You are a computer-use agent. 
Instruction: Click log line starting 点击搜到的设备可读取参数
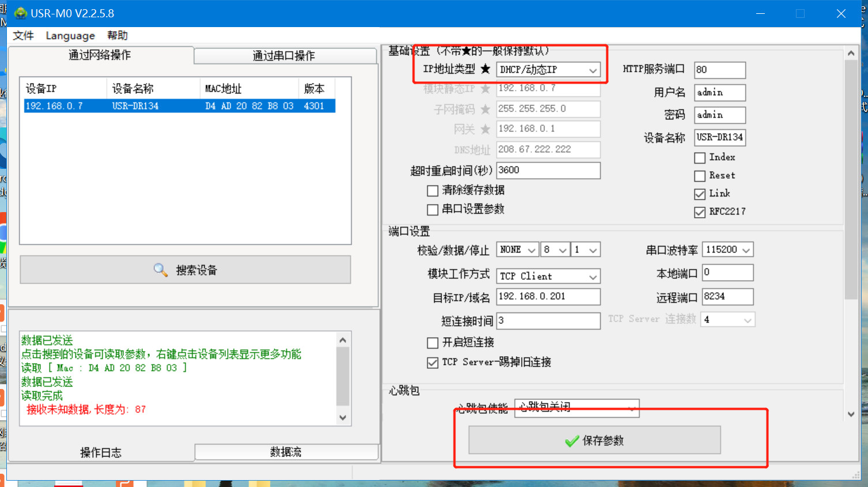tap(161, 354)
